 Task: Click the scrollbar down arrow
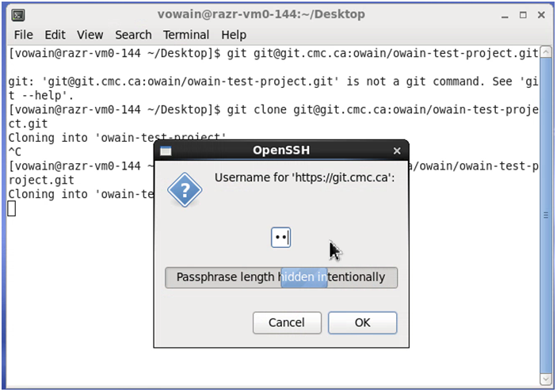(546, 379)
